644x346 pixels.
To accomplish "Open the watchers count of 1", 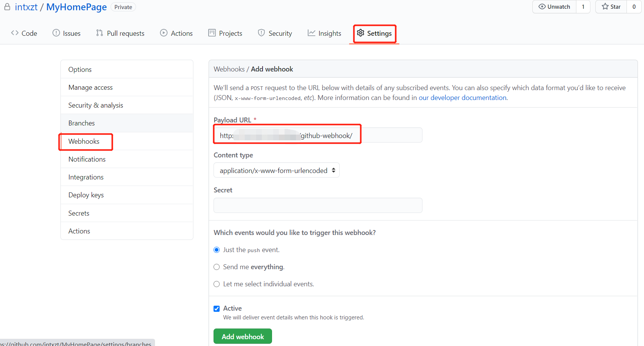I will click(583, 7).
